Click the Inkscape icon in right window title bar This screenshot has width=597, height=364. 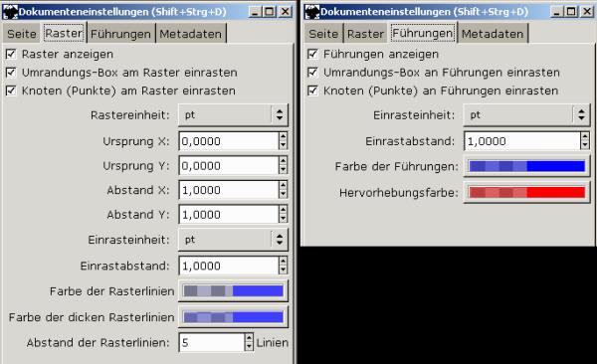click(x=311, y=12)
